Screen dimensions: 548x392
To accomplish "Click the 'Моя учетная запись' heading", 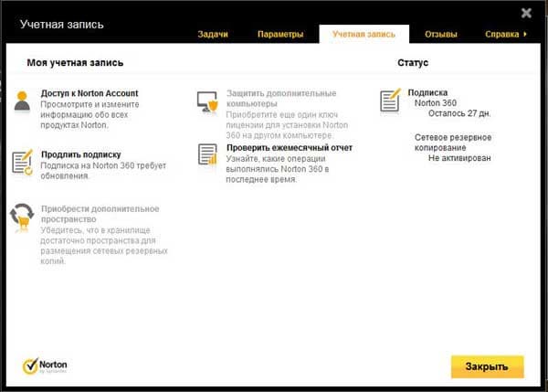I will [x=75, y=63].
